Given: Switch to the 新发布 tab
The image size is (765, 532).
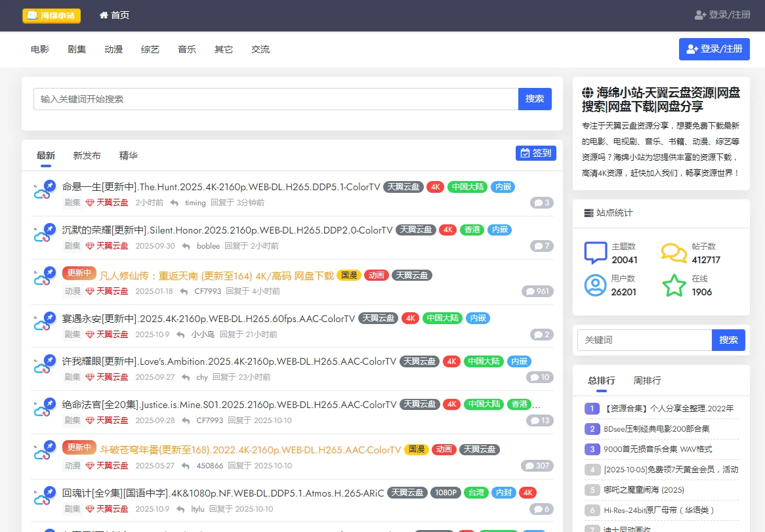Looking at the screenshot, I should pyautogui.click(x=87, y=155).
